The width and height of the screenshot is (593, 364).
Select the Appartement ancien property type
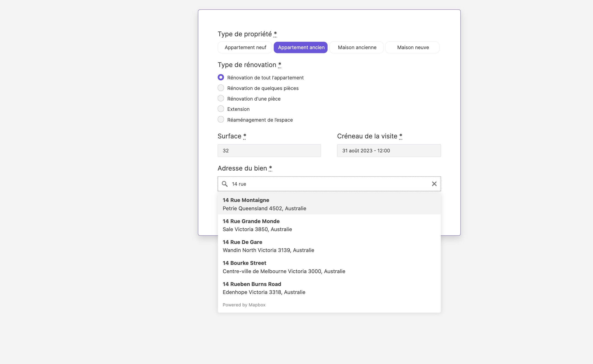(x=301, y=48)
